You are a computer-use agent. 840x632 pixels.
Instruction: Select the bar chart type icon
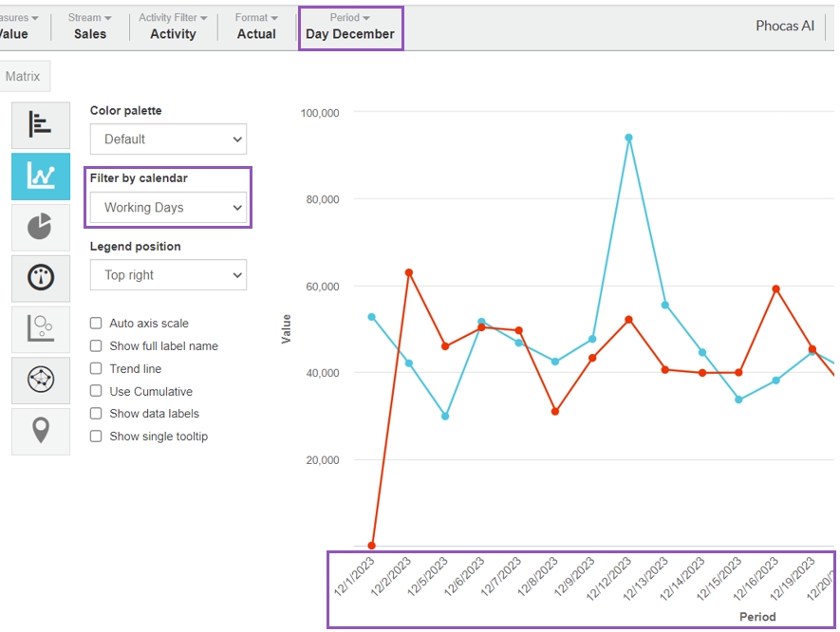point(41,125)
